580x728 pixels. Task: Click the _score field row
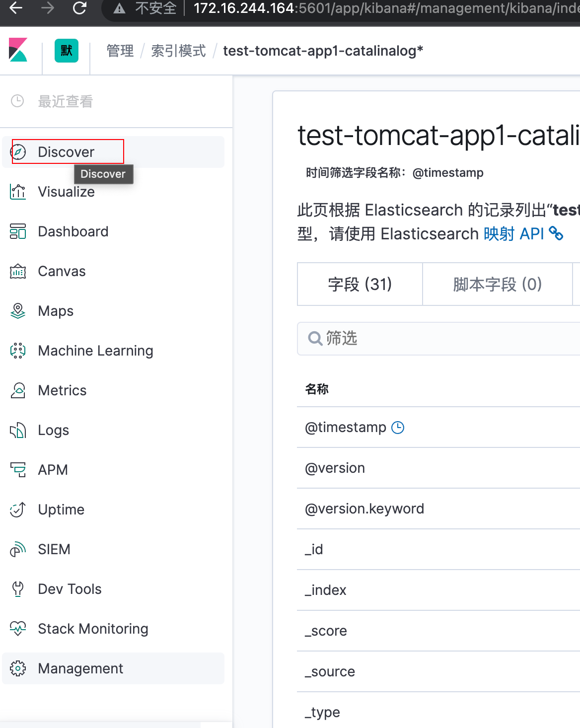pos(438,631)
